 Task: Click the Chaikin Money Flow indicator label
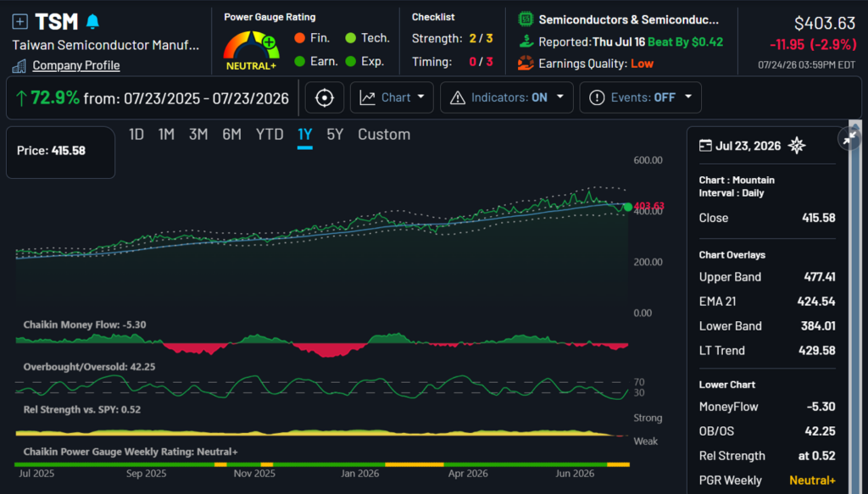[x=85, y=325]
